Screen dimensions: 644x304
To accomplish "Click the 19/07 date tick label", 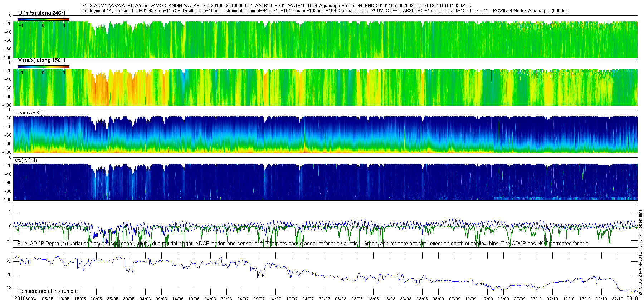I will click(x=292, y=299).
